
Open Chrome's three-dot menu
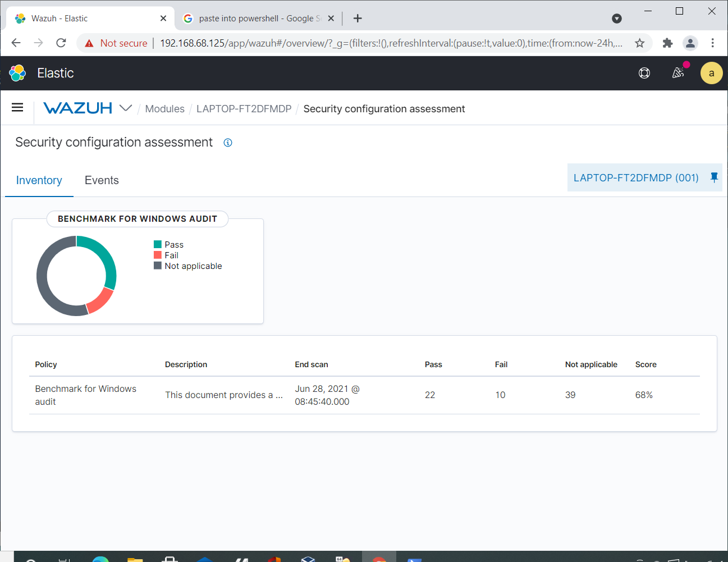pyautogui.click(x=712, y=43)
